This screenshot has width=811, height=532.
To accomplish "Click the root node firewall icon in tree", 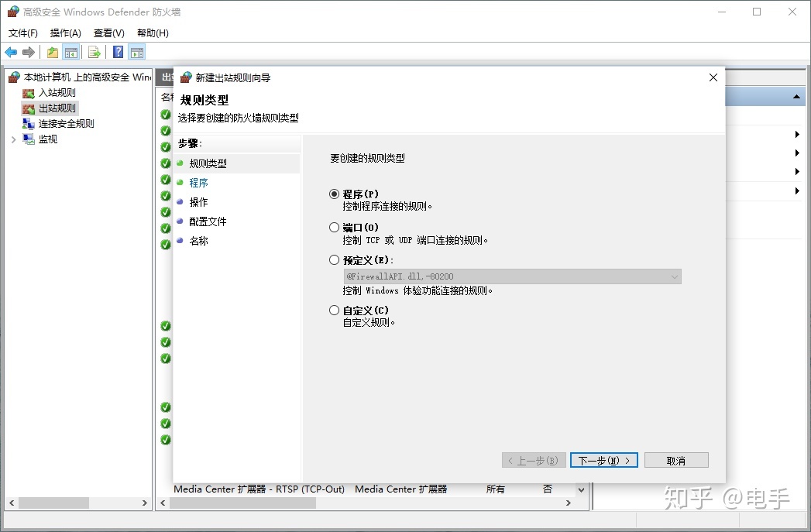I will tap(15, 77).
